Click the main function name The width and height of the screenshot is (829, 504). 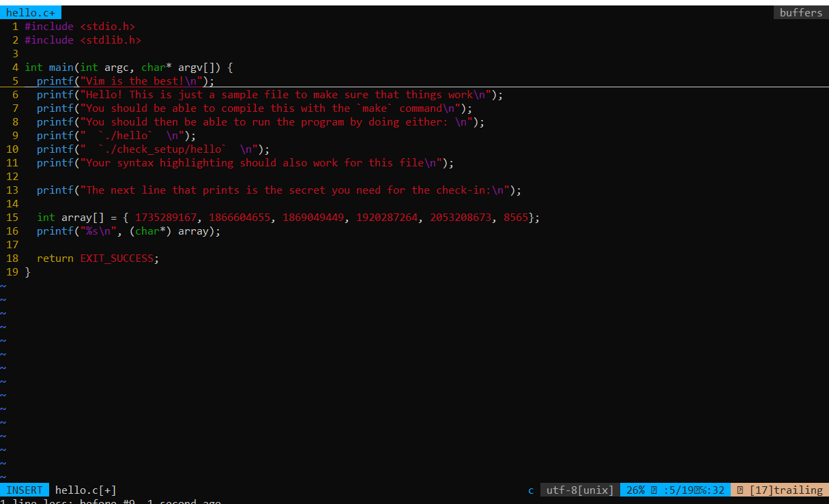61,68
